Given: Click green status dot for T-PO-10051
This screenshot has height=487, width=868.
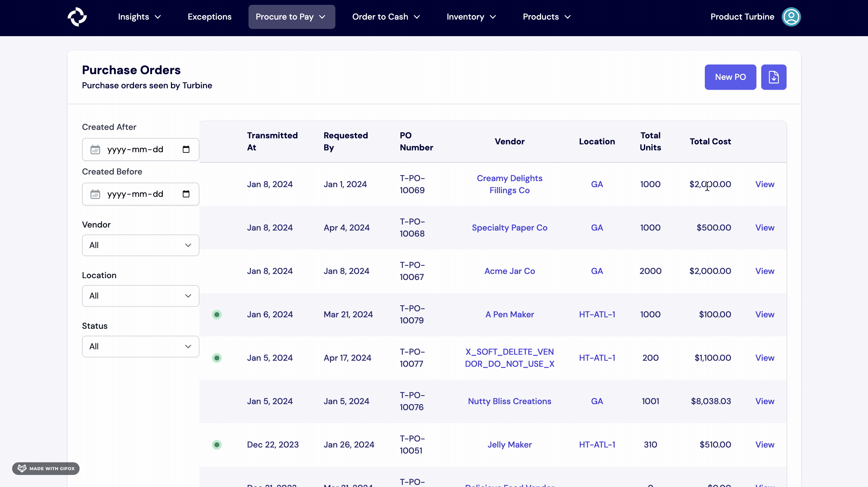Looking at the screenshot, I should [x=217, y=445].
